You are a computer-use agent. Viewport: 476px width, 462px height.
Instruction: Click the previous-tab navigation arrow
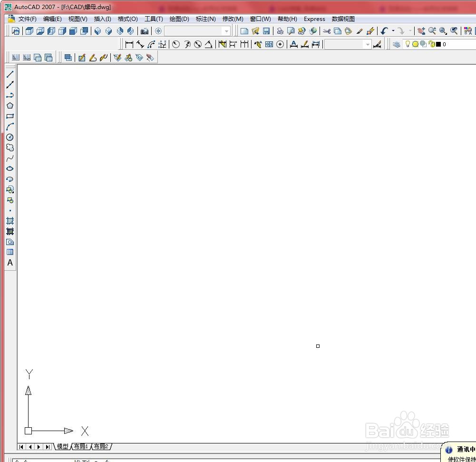pyautogui.click(x=30, y=446)
